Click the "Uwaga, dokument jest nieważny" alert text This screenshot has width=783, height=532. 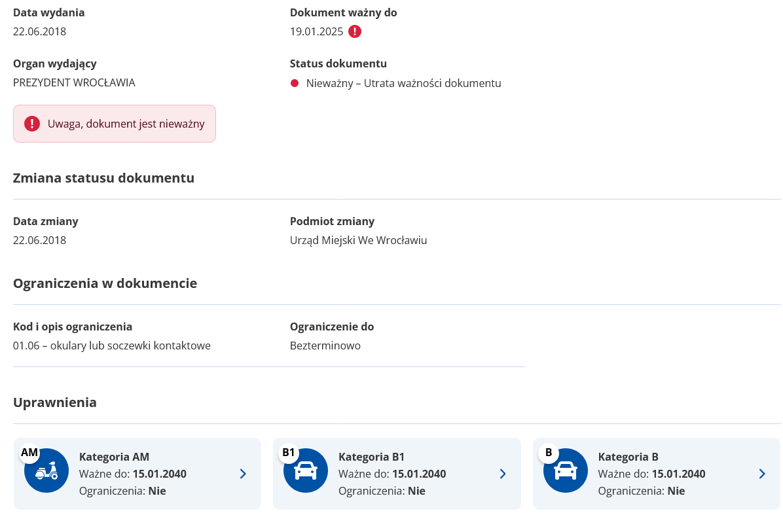[126, 124]
